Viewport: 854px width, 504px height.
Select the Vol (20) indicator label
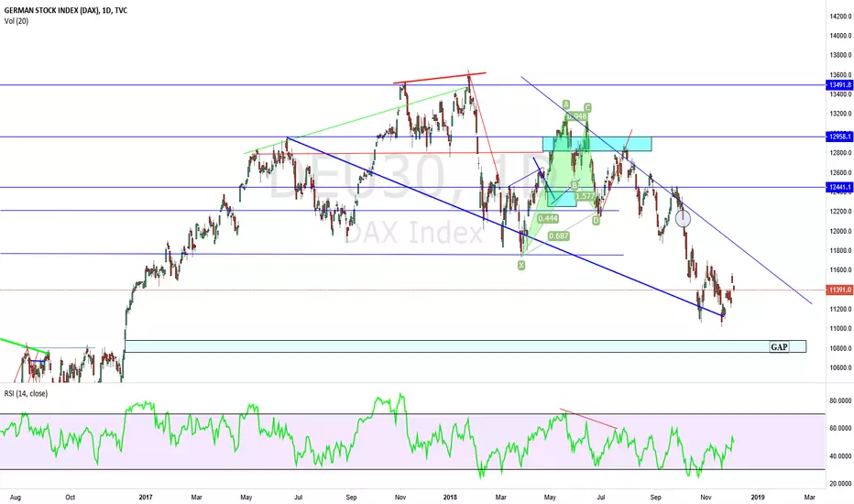click(x=16, y=21)
